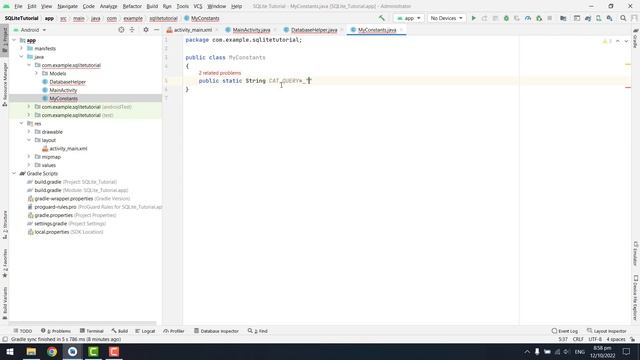Collapse the java folder
The width and height of the screenshot is (640, 360).
tap(22, 57)
